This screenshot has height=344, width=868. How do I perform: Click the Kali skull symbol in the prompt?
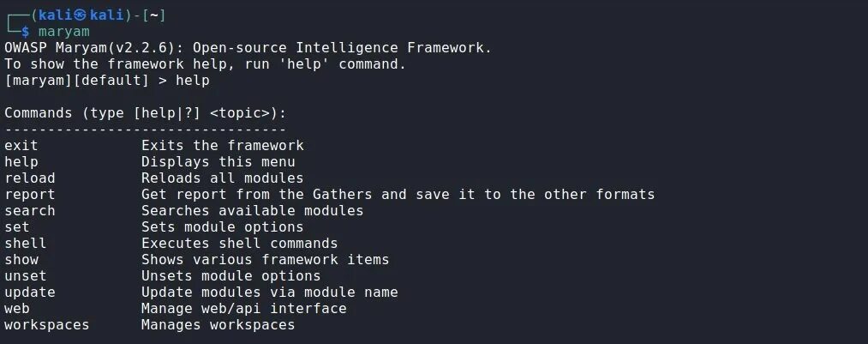(x=80, y=15)
